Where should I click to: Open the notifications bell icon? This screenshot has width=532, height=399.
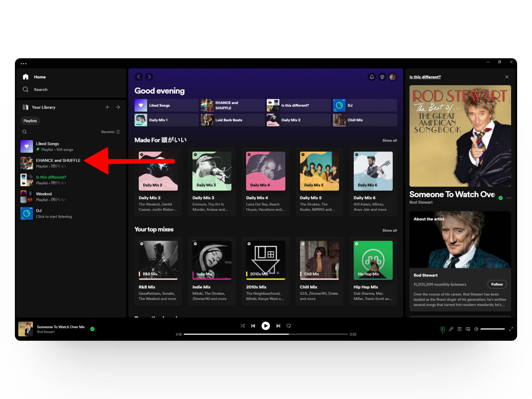pyautogui.click(x=372, y=77)
